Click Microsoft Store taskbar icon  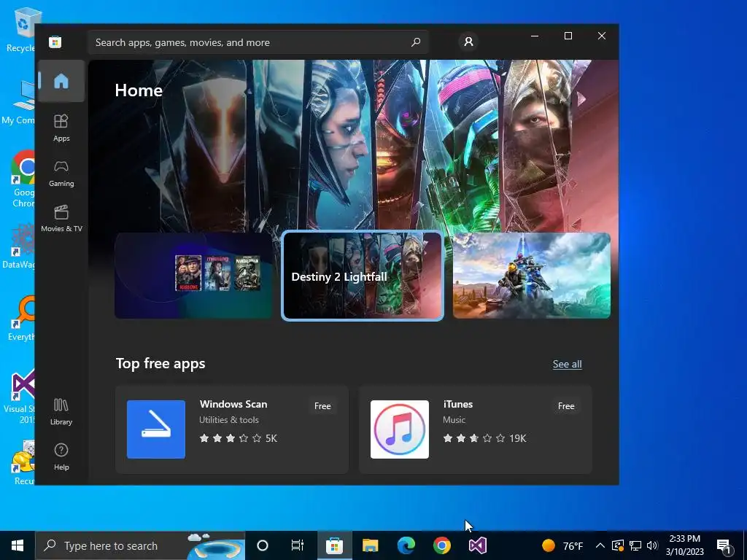point(334,545)
